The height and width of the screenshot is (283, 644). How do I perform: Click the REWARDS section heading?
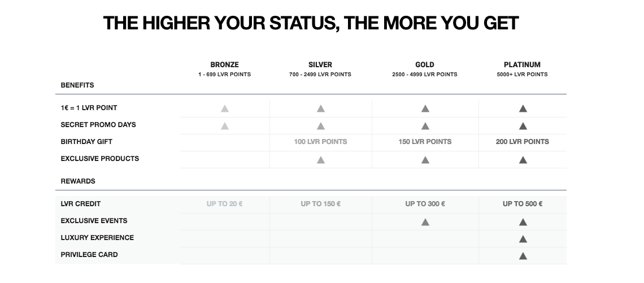(78, 181)
